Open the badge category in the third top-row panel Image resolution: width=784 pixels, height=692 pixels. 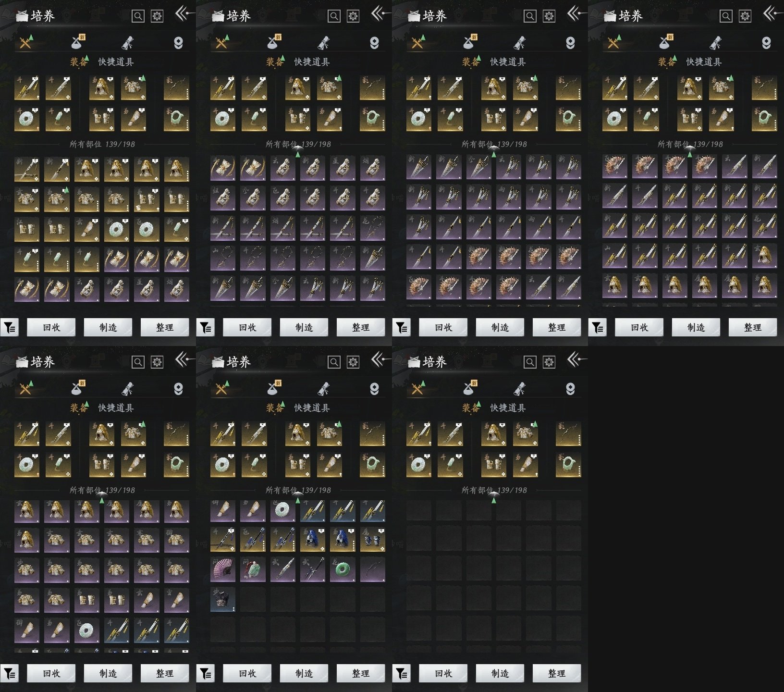click(x=570, y=43)
